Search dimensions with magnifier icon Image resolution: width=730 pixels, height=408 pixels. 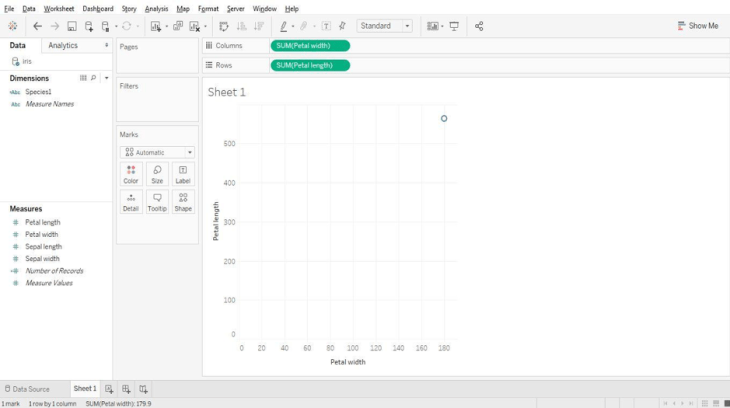[x=93, y=78]
